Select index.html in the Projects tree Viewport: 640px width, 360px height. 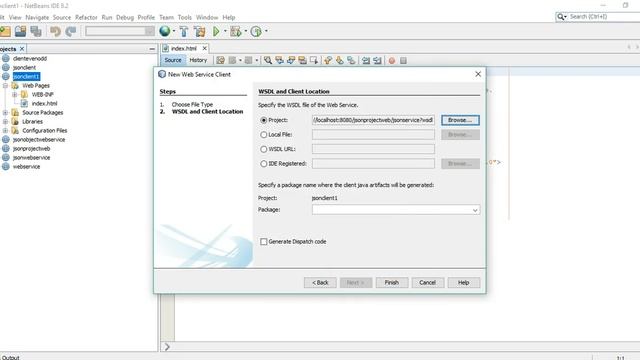44,104
